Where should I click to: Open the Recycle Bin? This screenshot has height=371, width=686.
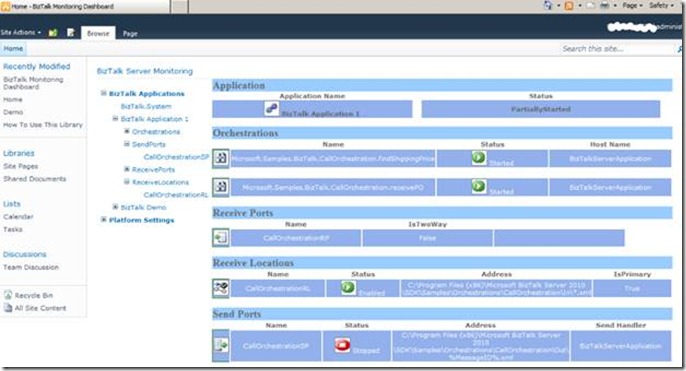34,296
